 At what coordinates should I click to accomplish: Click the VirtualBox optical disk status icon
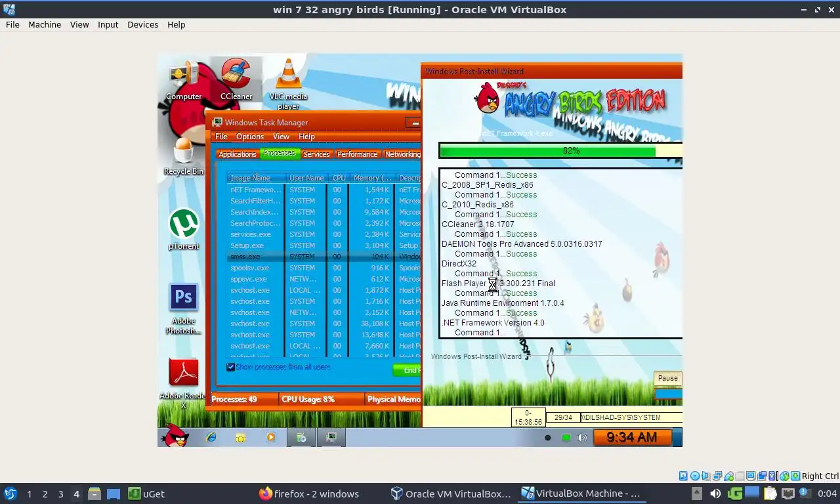695,476
